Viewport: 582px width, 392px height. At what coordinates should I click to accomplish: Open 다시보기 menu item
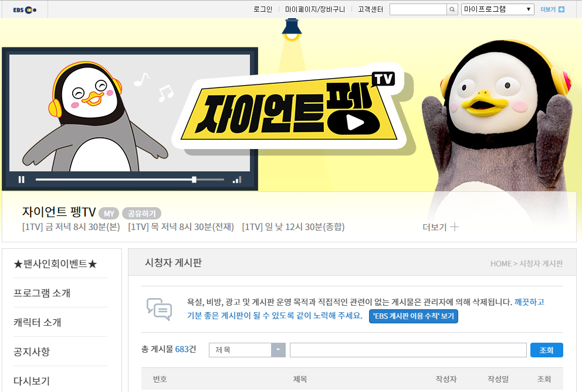pyautogui.click(x=32, y=381)
